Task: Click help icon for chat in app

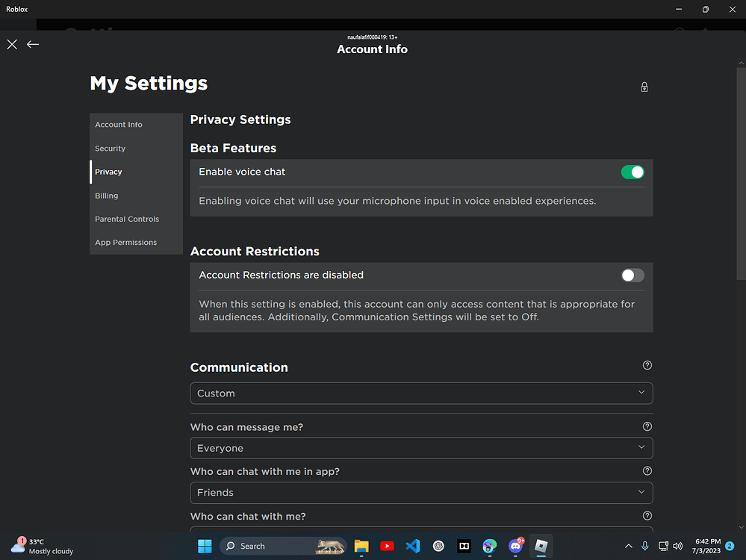Action: [x=647, y=471]
